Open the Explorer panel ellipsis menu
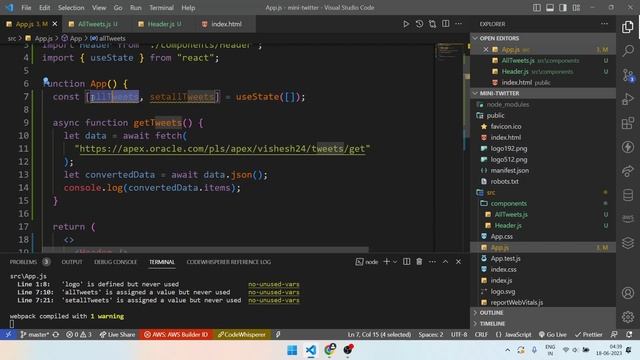The width and height of the screenshot is (640, 360). (604, 24)
